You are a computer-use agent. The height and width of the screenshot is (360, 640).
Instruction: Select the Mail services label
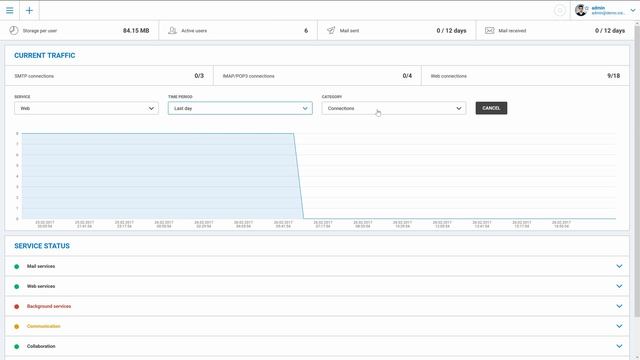tap(41, 266)
